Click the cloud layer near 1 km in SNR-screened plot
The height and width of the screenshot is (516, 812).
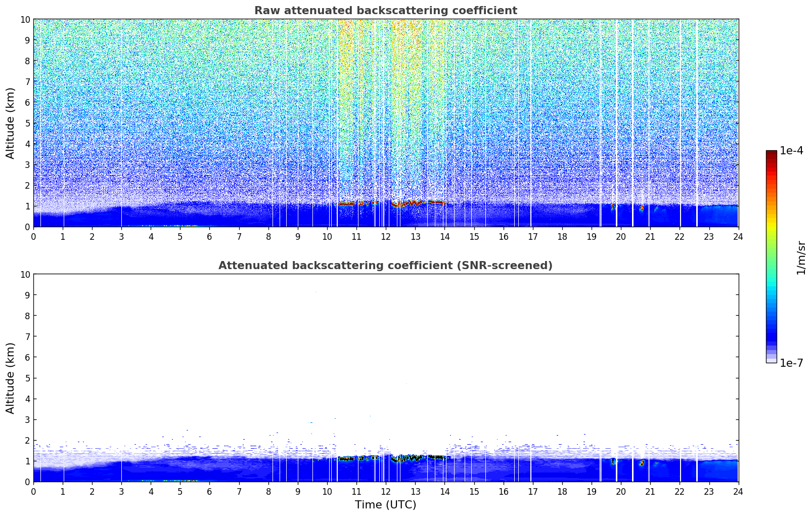[x=392, y=458]
